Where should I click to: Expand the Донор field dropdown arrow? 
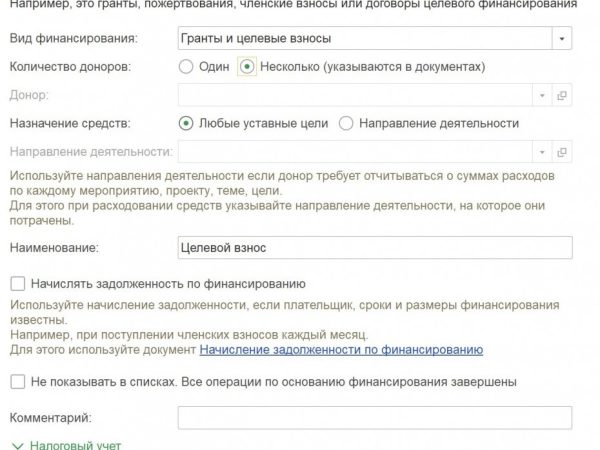tap(543, 95)
